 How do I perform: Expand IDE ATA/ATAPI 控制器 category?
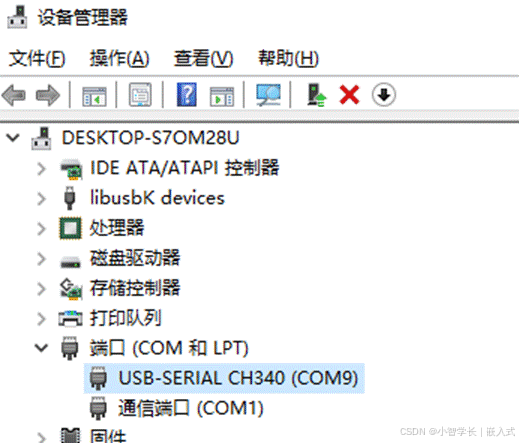[41, 169]
